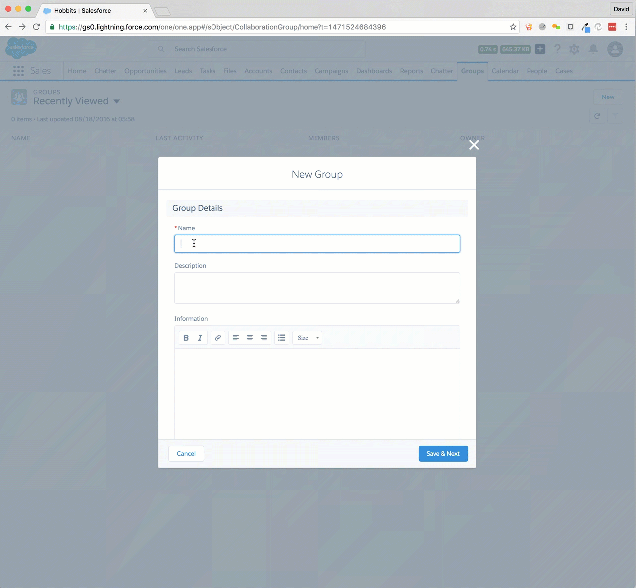Open the user profile avatar menu
Viewport: 636px width, 588px height.
coord(615,49)
